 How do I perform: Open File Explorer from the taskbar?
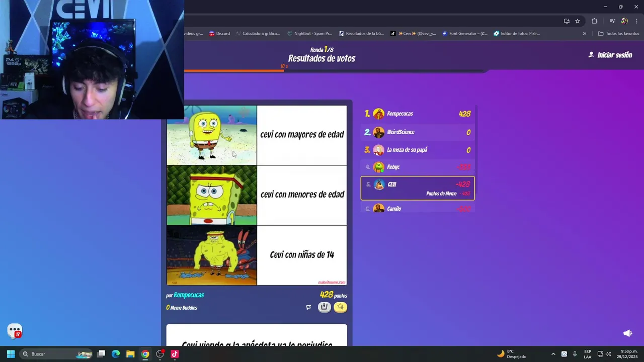click(x=130, y=354)
